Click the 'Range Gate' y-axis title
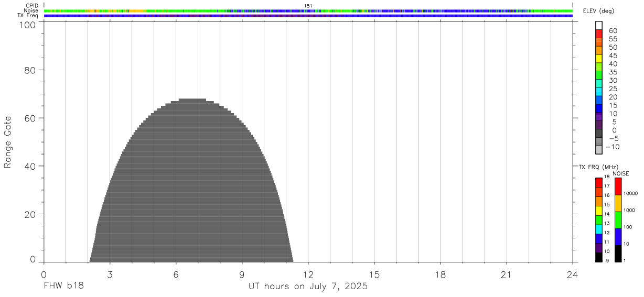644x297 pixels. pyautogui.click(x=7, y=142)
